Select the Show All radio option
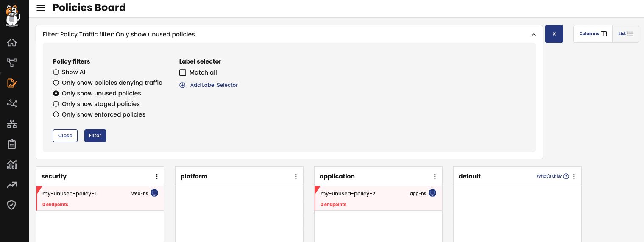644x242 pixels. click(x=56, y=72)
